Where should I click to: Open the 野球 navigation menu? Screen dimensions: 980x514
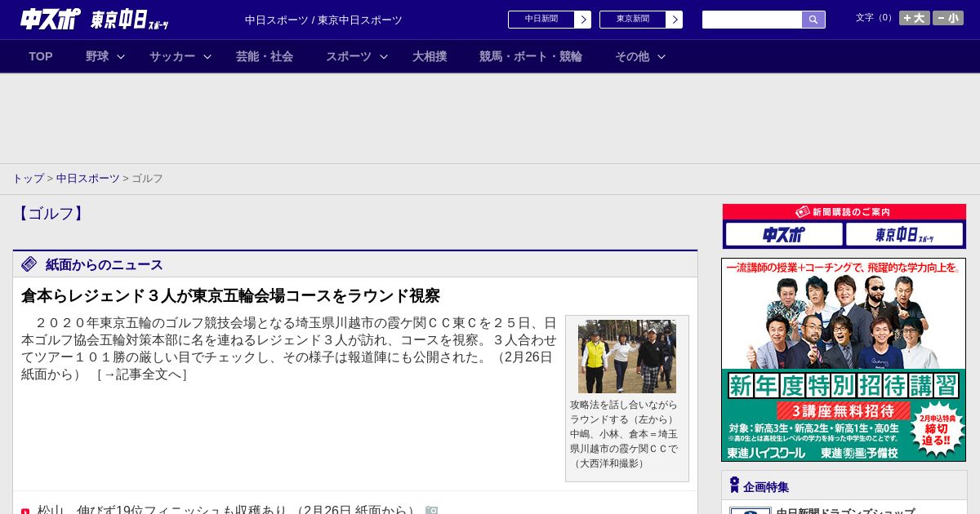97,56
